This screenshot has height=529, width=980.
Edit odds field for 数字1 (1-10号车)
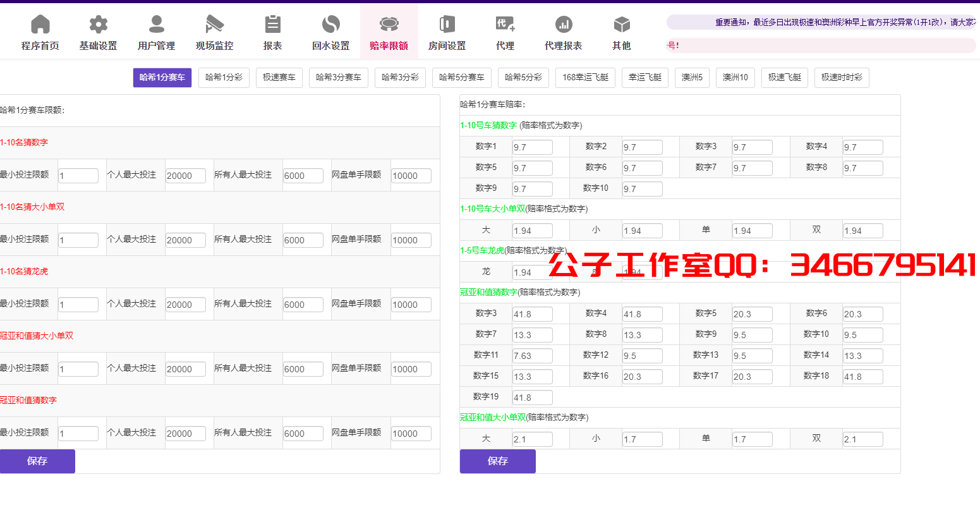point(533,147)
